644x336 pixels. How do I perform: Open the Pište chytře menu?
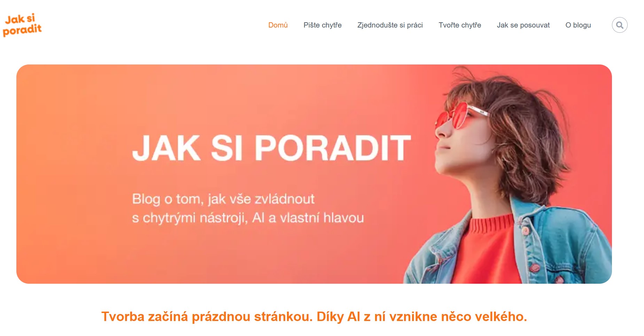tap(323, 25)
